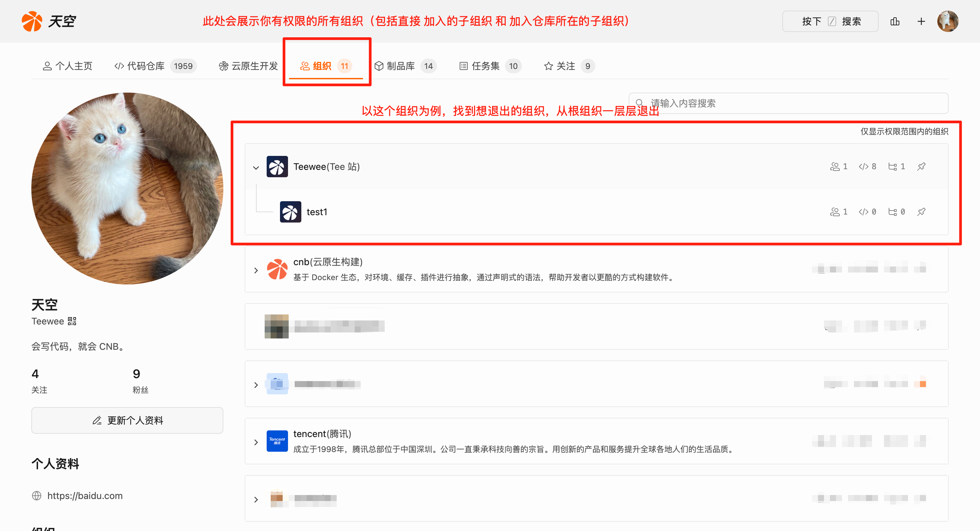Image resolution: width=980 pixels, height=531 pixels.
Task: Expand the tencent(腾讯) organization
Action: point(256,442)
